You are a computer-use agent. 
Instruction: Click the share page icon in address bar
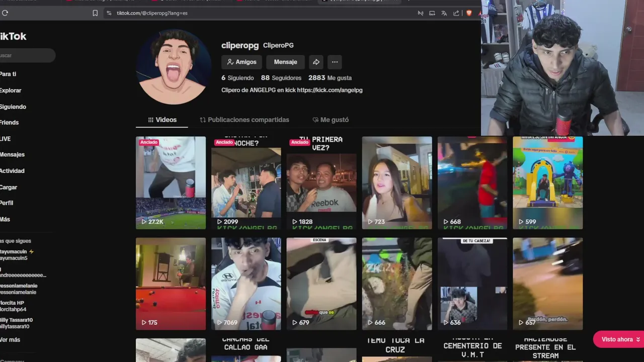tap(456, 13)
